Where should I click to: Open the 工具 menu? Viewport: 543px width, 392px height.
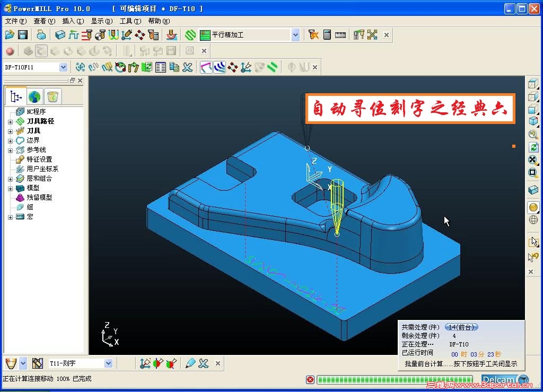pyautogui.click(x=130, y=21)
